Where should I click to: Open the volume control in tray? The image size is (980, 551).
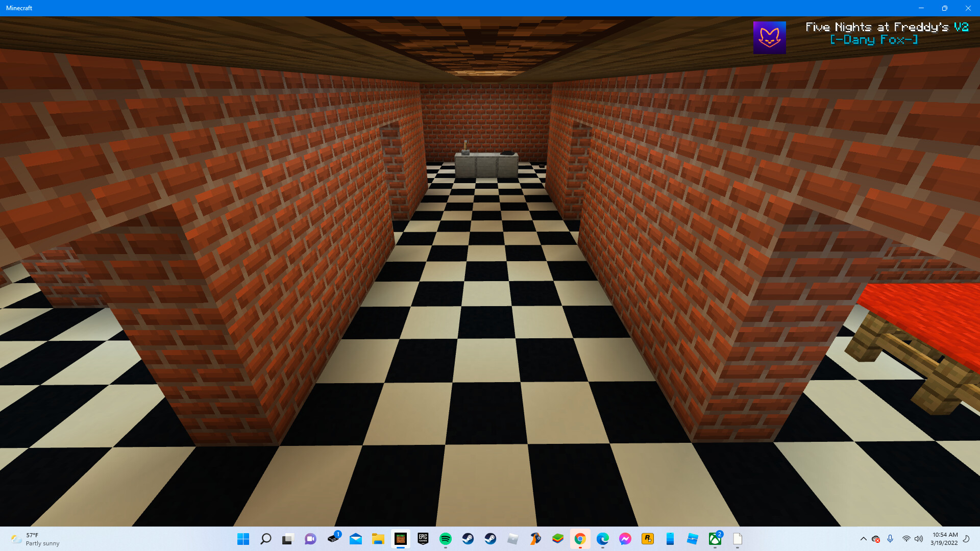919,539
